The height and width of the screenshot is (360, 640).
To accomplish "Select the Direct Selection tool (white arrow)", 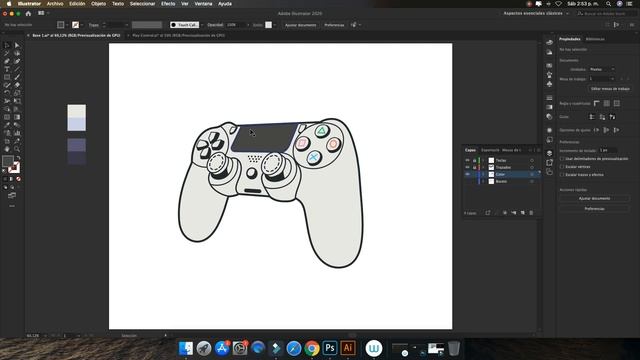I will coord(17,45).
